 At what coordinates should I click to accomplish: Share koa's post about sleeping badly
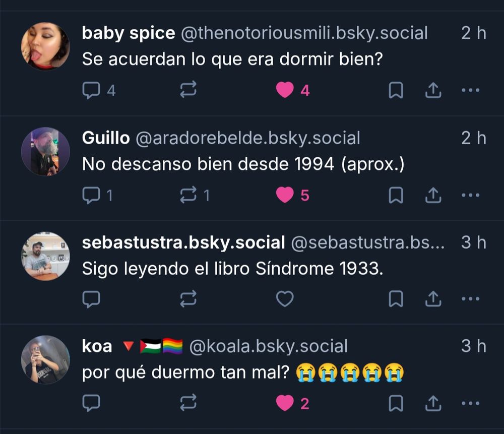coord(433,403)
